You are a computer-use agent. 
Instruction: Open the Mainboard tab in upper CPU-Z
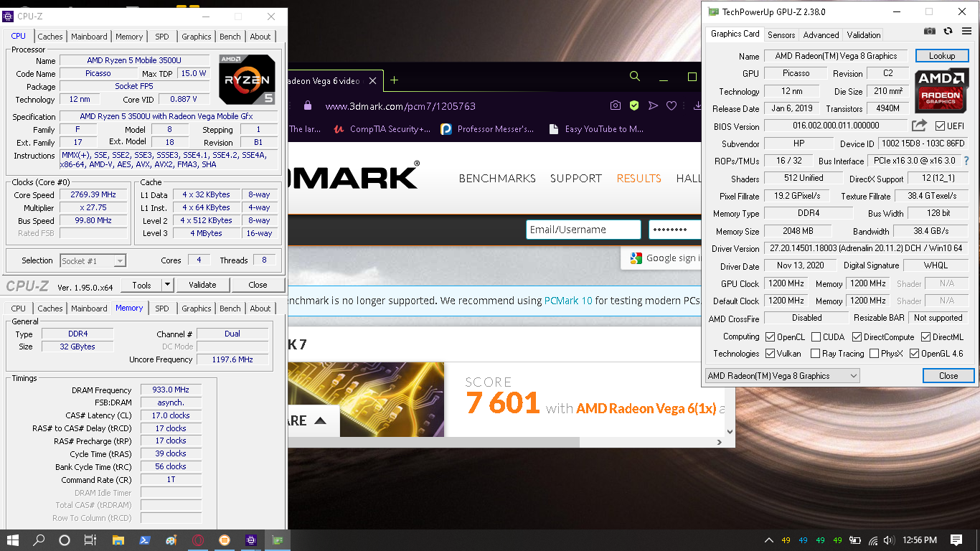(89, 37)
